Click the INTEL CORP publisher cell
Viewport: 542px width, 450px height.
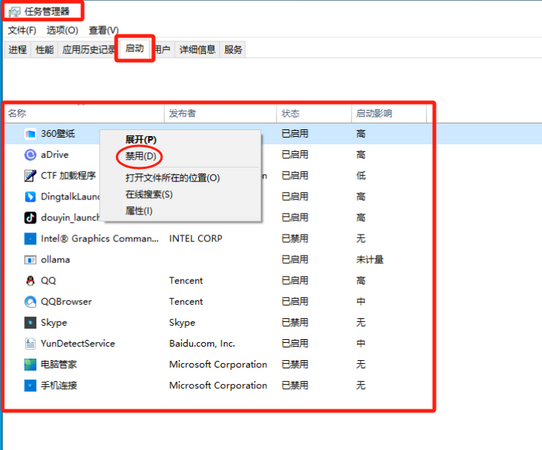tap(196, 238)
